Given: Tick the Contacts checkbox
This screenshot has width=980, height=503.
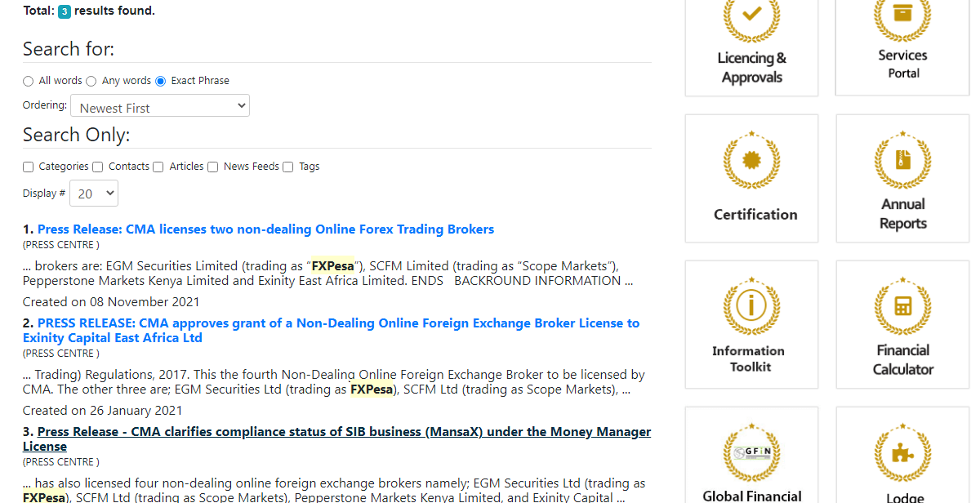Looking at the screenshot, I should pos(98,167).
